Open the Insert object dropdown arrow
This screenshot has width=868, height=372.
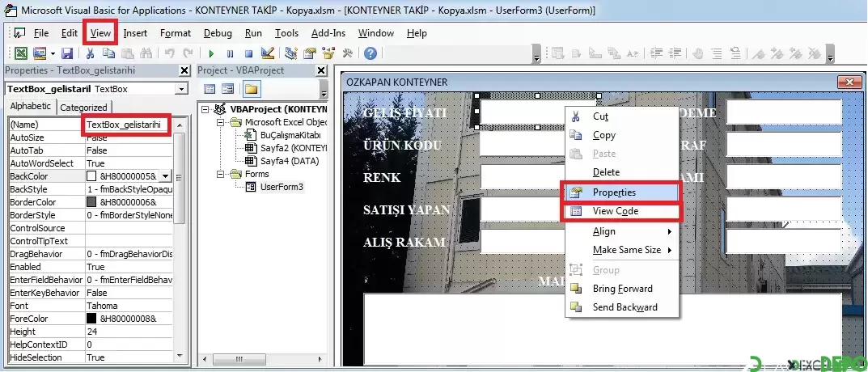[x=53, y=53]
